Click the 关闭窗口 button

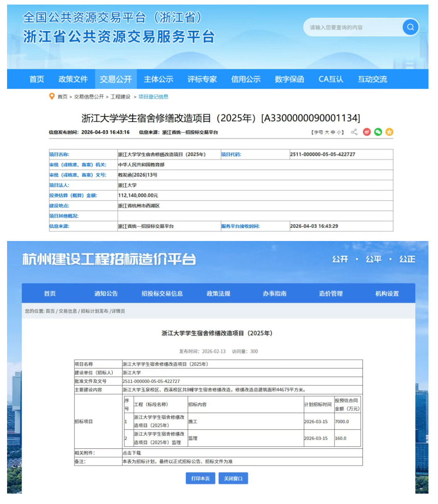click(233, 478)
